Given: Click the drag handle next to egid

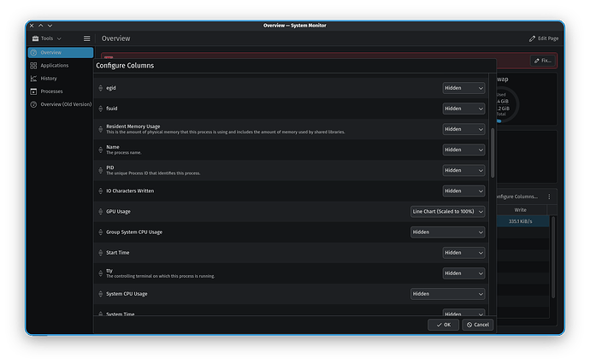Looking at the screenshot, I should click(100, 88).
